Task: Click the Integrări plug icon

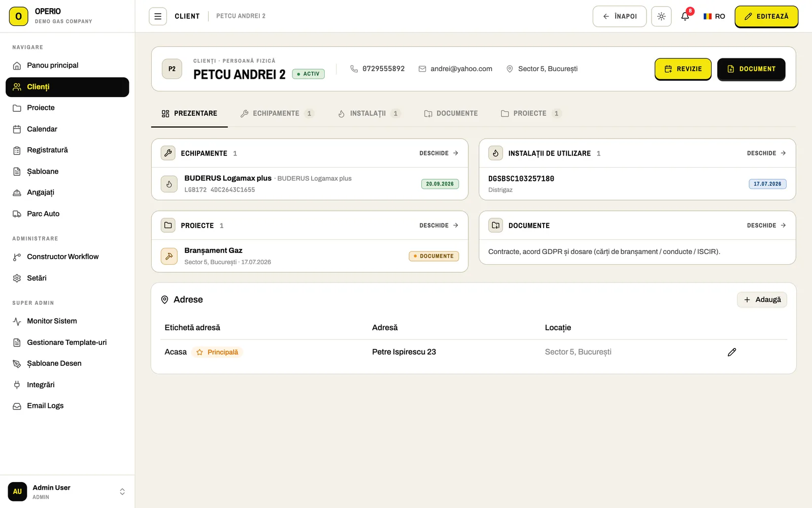Action: coord(17,385)
